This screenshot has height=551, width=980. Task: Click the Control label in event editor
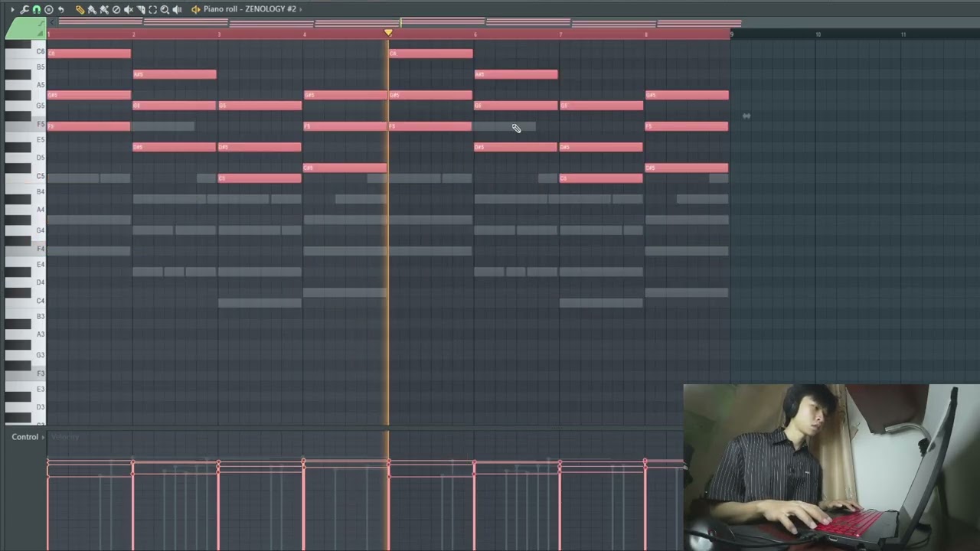tap(24, 437)
